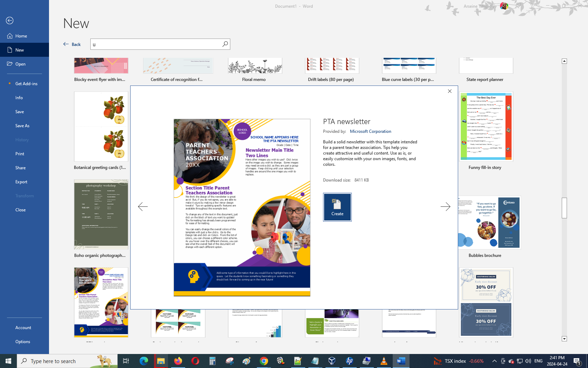588x368 pixels.
Task: Go back to template categories via Back
Action: (72, 44)
